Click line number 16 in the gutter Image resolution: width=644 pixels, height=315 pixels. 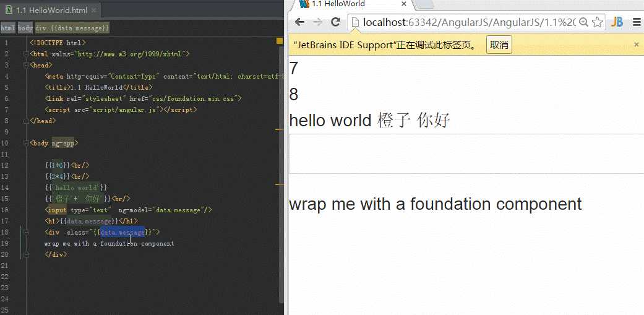[x=4, y=210]
